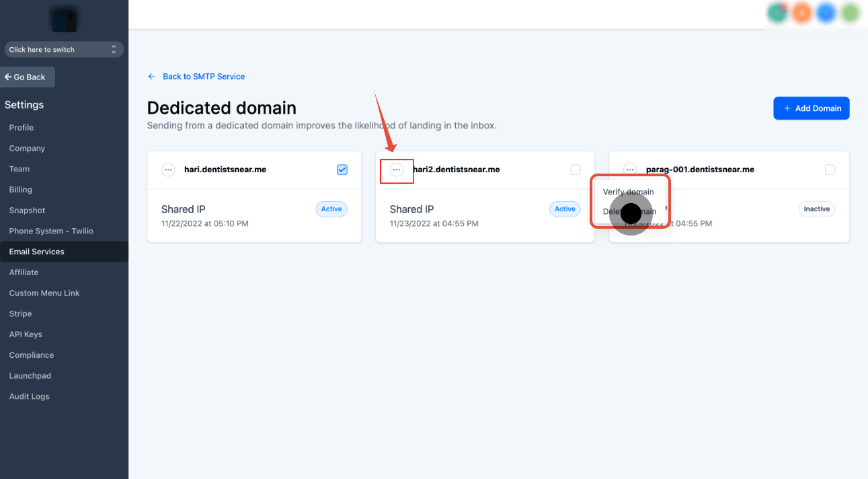Open the options menu for hari.dentistsnear.me
The image size is (868, 479).
pos(168,170)
